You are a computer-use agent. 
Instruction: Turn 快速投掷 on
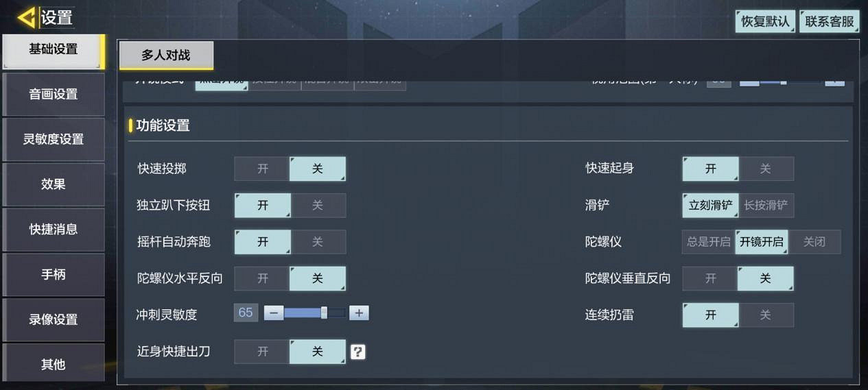[262, 169]
